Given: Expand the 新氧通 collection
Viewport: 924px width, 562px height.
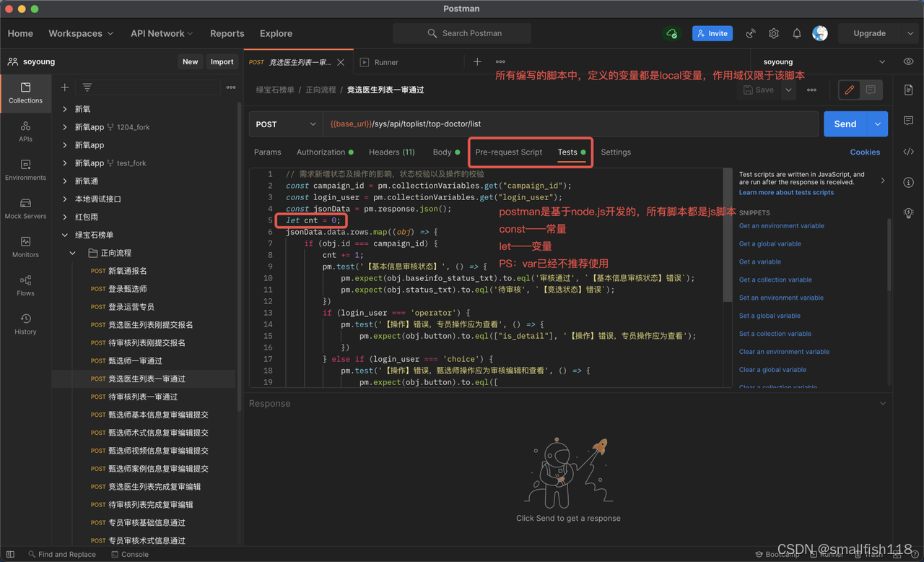Looking at the screenshot, I should 65,181.
